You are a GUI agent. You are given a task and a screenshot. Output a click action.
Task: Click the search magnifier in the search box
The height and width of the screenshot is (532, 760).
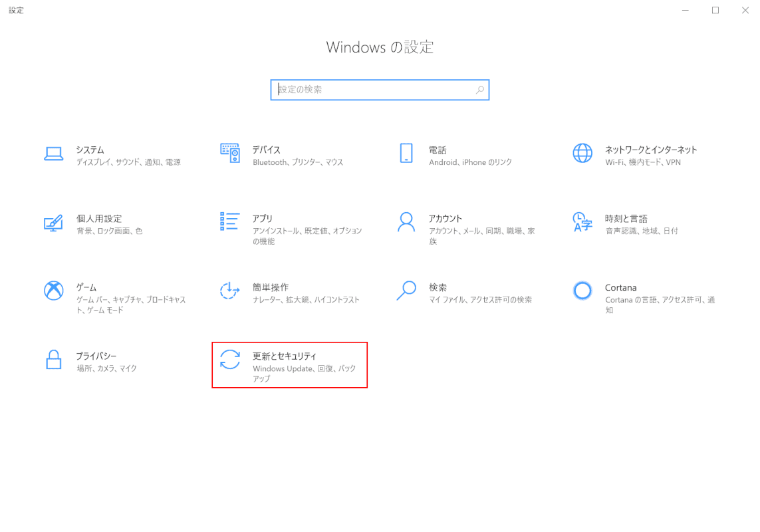point(480,90)
